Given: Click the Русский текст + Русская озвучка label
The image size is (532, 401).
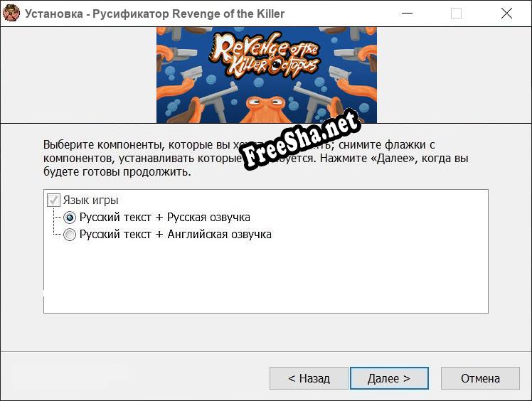Looking at the screenshot, I should 164,218.
